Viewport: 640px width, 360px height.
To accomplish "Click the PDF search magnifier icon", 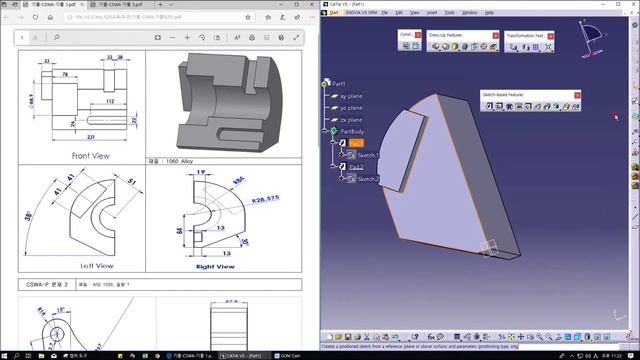I will pyautogui.click(x=57, y=38).
